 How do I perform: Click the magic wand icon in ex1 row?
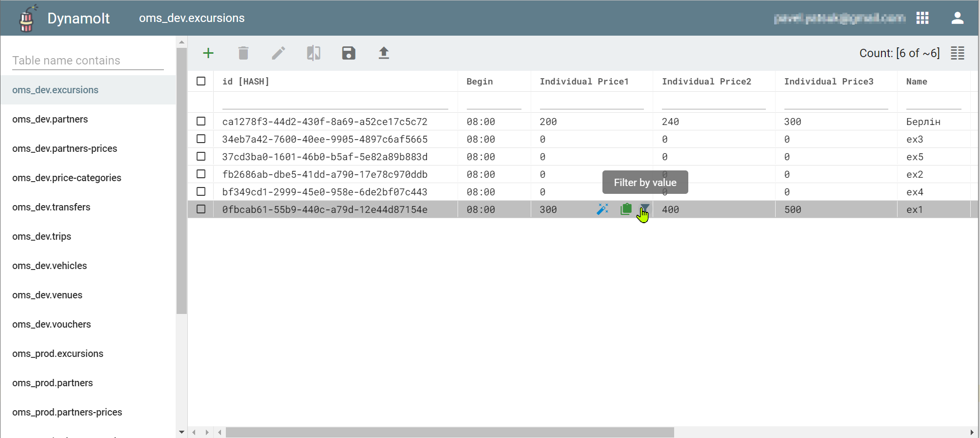click(602, 209)
